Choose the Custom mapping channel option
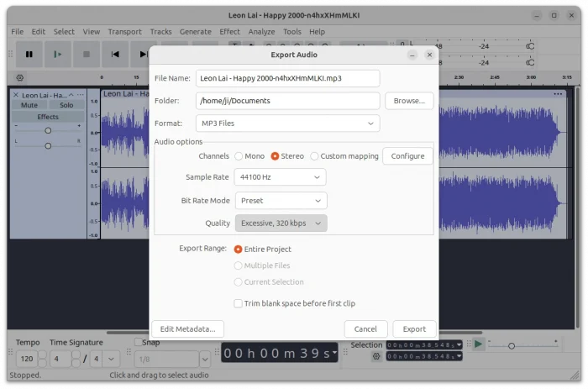This screenshot has width=588, height=389. pyautogui.click(x=314, y=156)
